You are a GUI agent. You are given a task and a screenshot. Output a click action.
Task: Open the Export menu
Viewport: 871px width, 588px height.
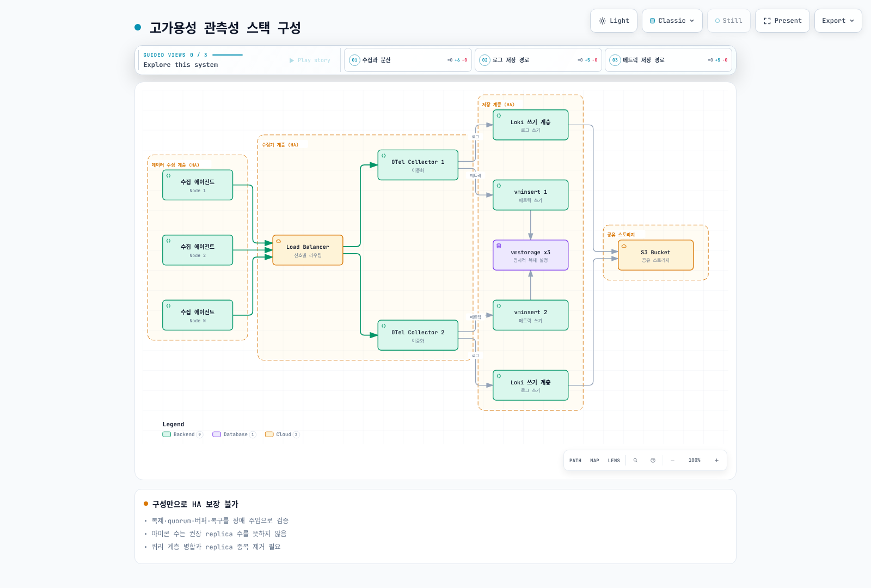point(838,21)
